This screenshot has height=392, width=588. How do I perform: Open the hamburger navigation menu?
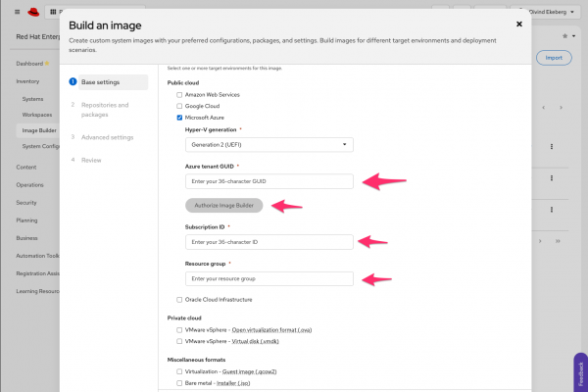pos(18,12)
